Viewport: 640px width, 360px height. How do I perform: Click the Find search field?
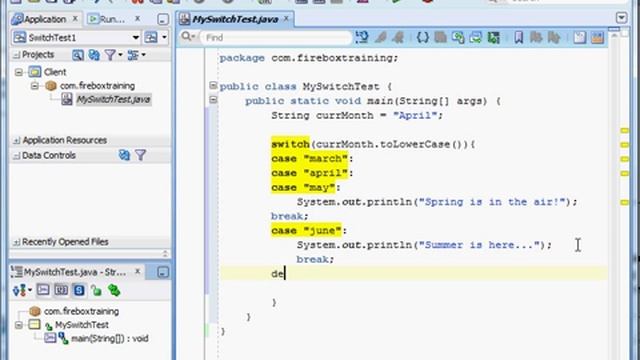tap(276, 38)
